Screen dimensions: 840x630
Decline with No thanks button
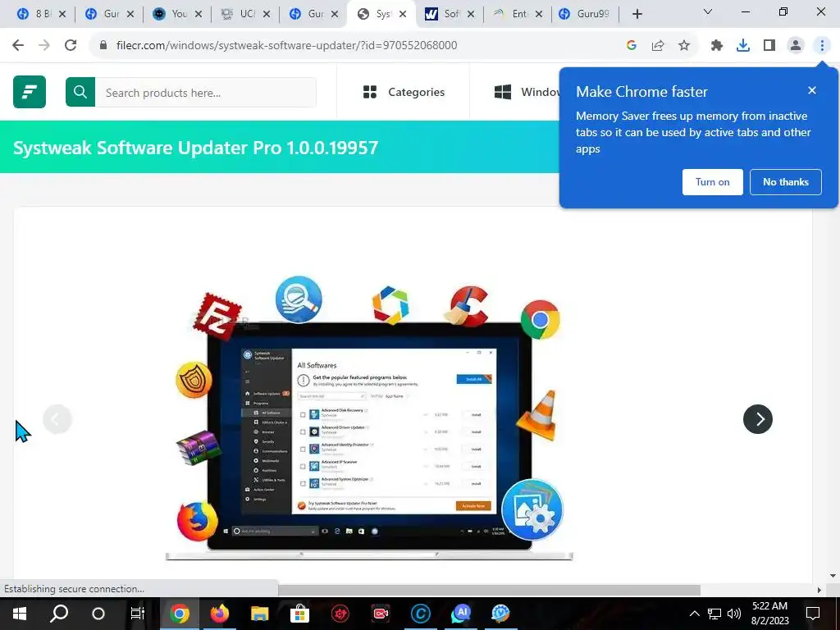tap(785, 182)
